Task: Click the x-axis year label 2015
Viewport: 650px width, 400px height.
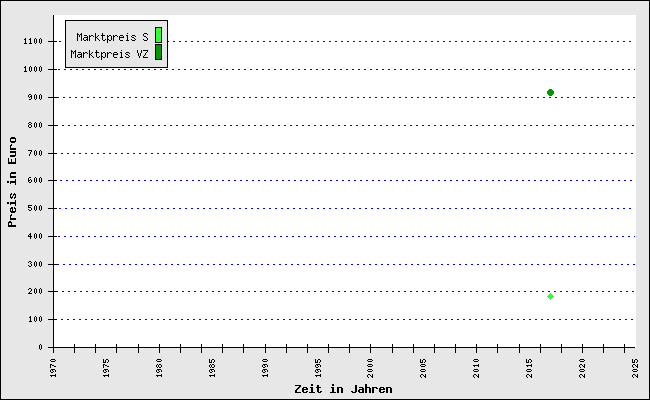Action: pyautogui.click(x=530, y=368)
